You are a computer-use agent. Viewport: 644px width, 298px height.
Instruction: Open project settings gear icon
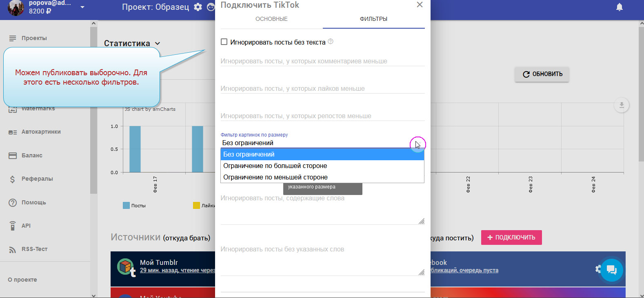point(198,7)
